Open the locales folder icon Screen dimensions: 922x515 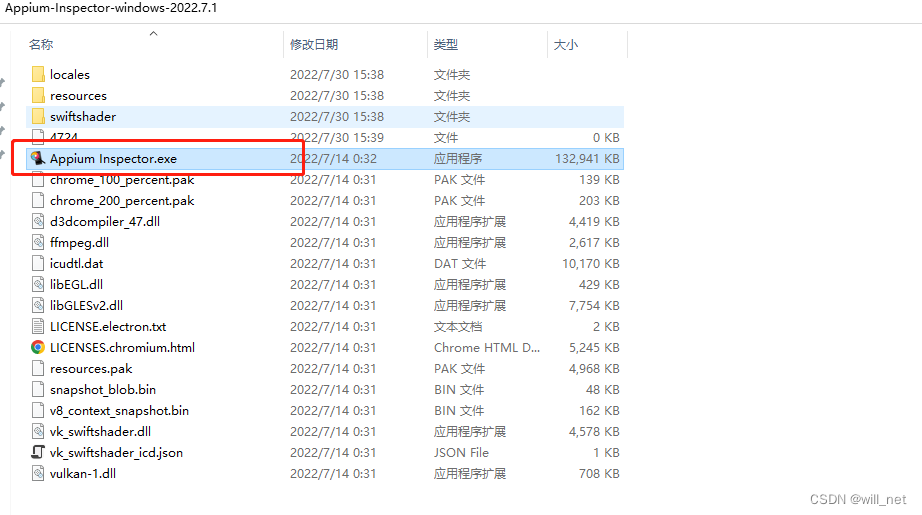38,75
